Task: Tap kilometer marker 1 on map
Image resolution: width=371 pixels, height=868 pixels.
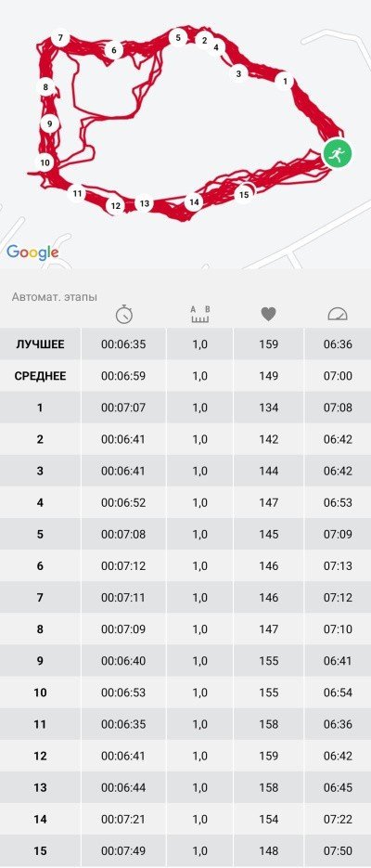Action: pos(285,82)
